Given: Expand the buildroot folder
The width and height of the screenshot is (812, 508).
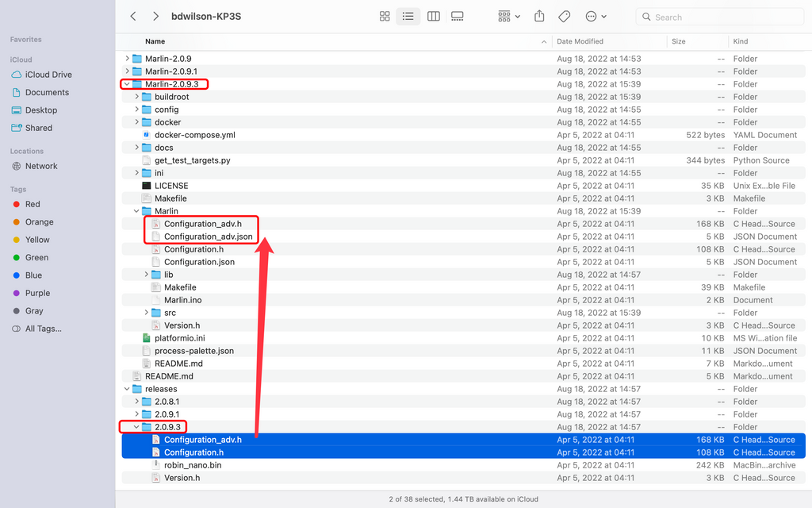Looking at the screenshot, I should click(x=136, y=97).
